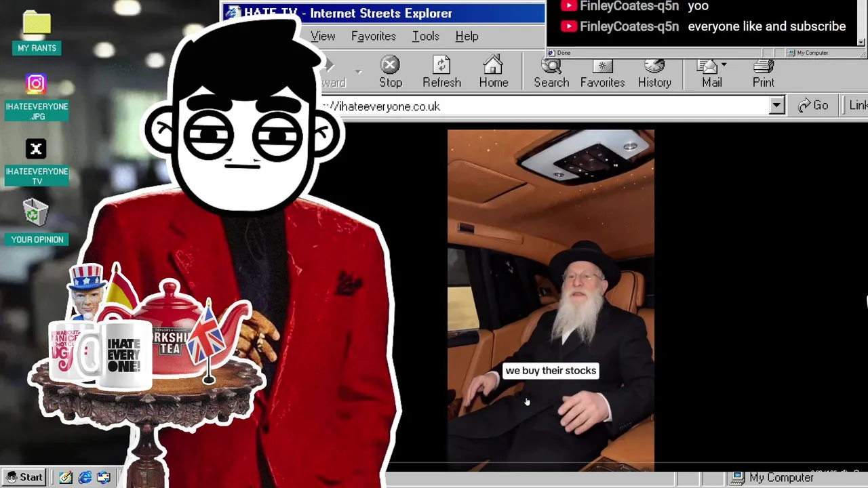
Task: Open the Favorites toolbar button
Action: [x=602, y=73]
